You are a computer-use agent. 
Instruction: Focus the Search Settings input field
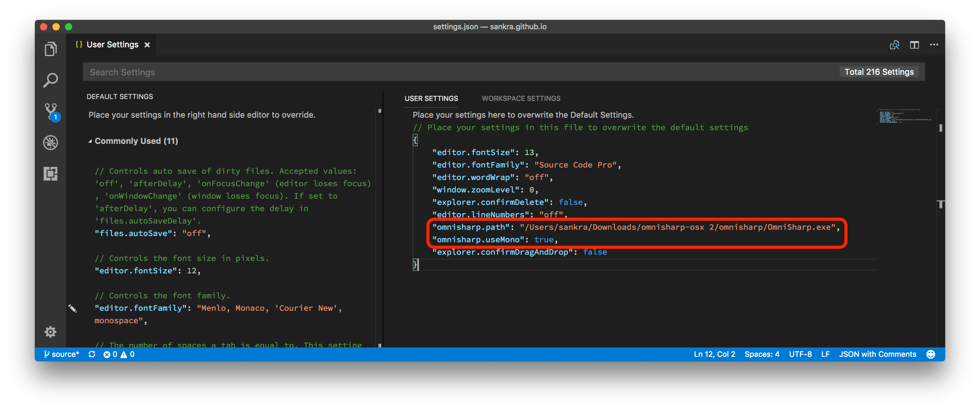tap(504, 72)
